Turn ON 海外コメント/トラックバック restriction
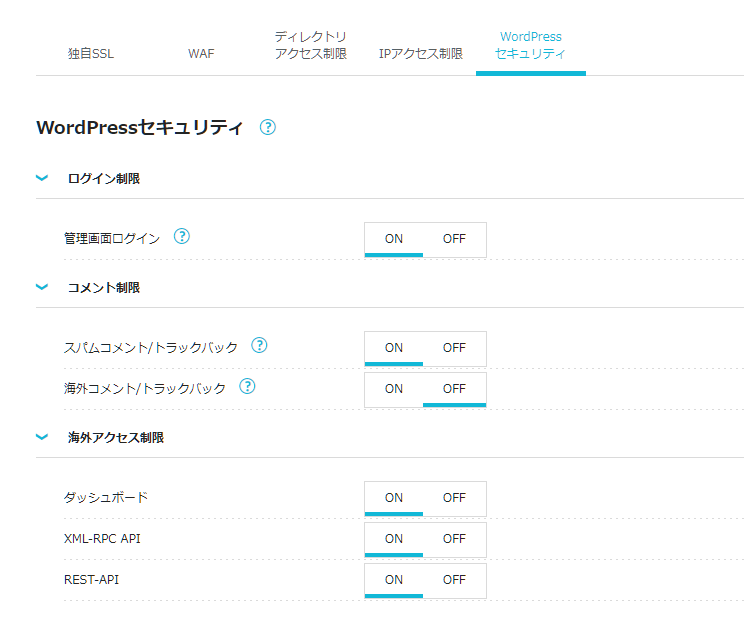The height and width of the screenshot is (631, 744). tap(394, 389)
